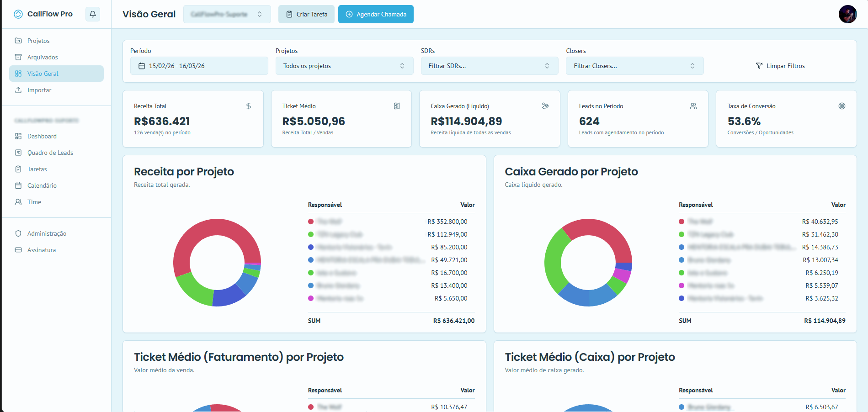Image resolution: width=868 pixels, height=412 pixels.
Task: Go to Arquivados via its archive icon
Action: click(18, 57)
